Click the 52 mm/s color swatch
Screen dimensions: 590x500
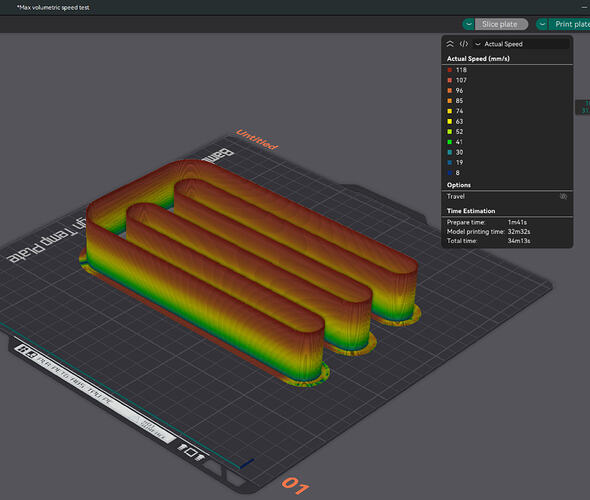[450, 132]
